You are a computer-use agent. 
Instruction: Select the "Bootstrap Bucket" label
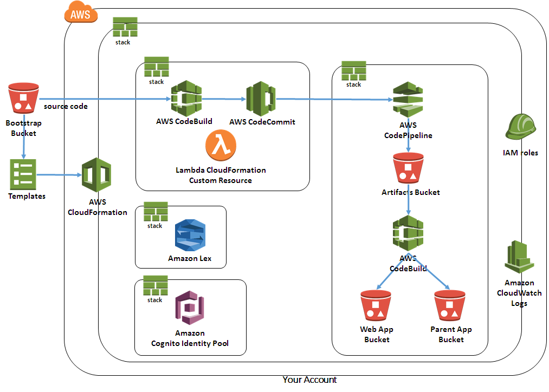tap(23, 128)
